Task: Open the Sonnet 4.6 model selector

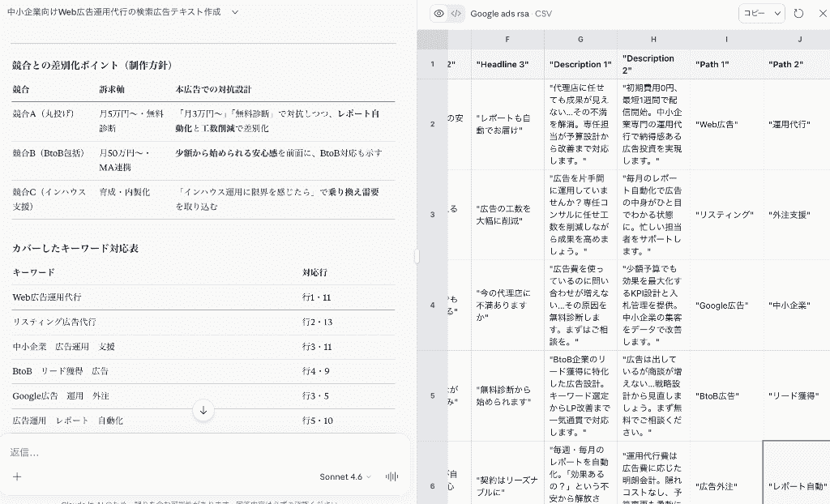Action: [x=345, y=477]
